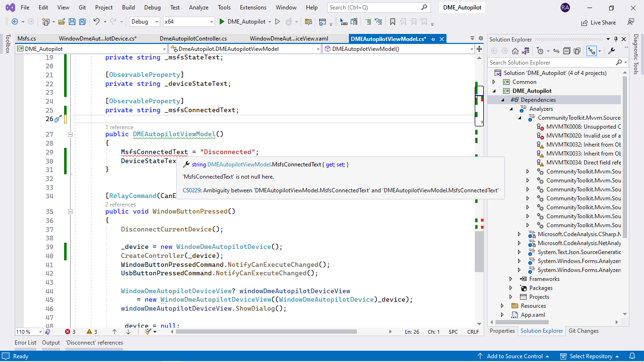Click the Search Solution Explorer input field
Image resolution: width=644 pixels, height=362 pixels.
pyautogui.click(x=542, y=62)
